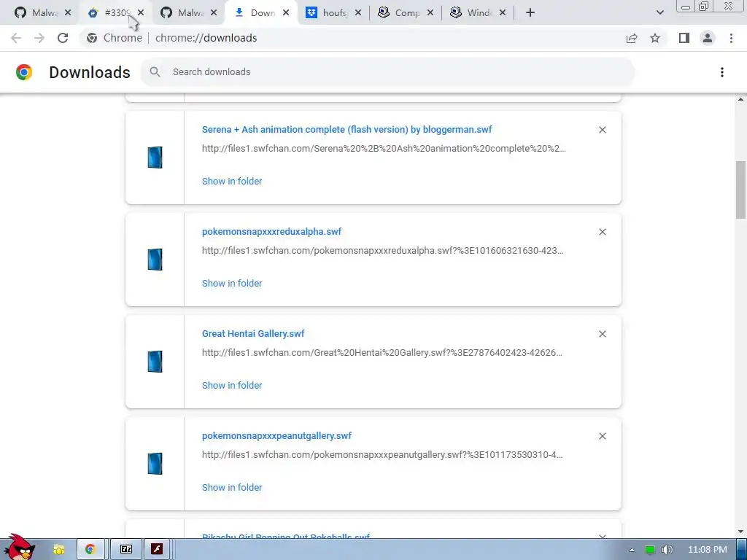Remove Serena + Ash animation entry from list
Image resolution: width=747 pixels, height=560 pixels.
[602, 130]
